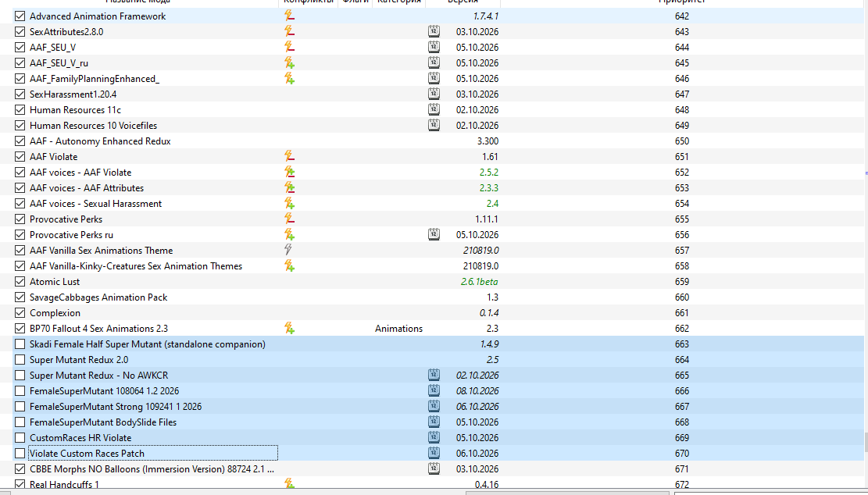
Task: Click the calendar icon for Human Resources 11c
Action: click(434, 109)
